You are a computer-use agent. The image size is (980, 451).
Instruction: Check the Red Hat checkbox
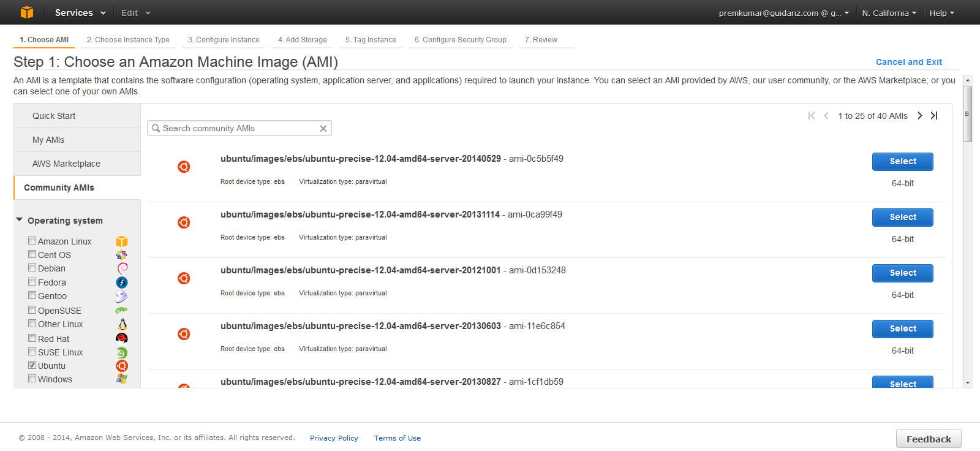(x=32, y=338)
